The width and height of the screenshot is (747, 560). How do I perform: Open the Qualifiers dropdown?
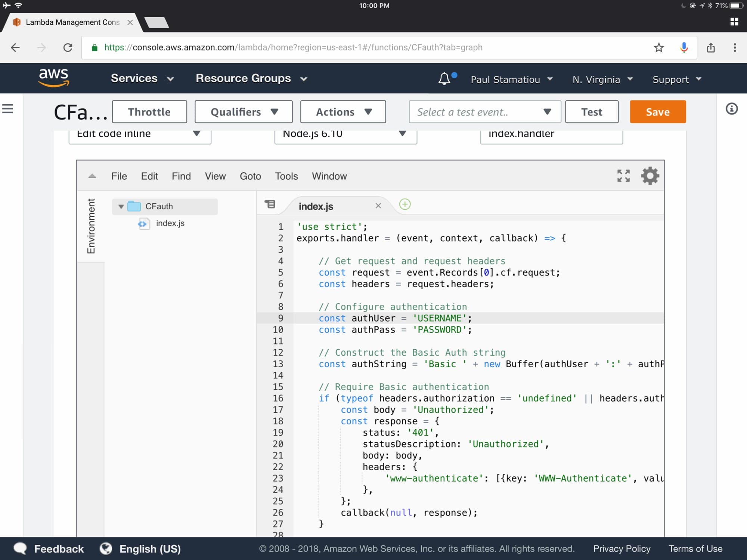pyautogui.click(x=244, y=112)
